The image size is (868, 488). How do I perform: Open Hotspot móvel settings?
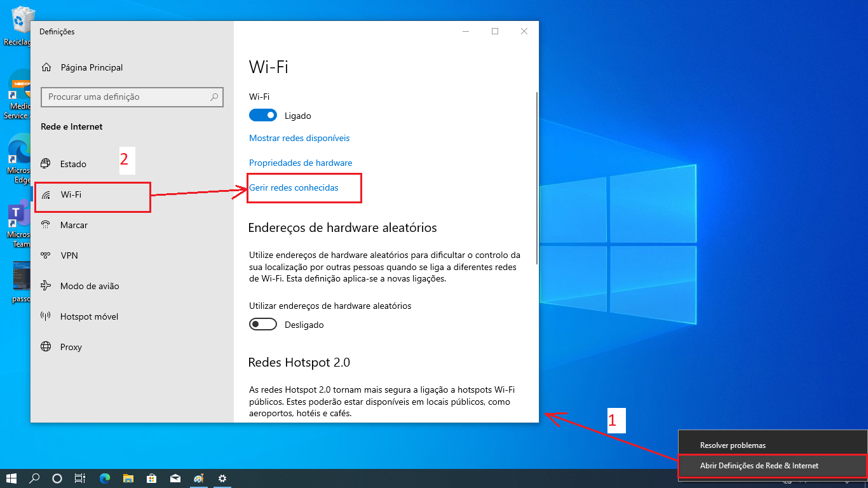(x=88, y=316)
